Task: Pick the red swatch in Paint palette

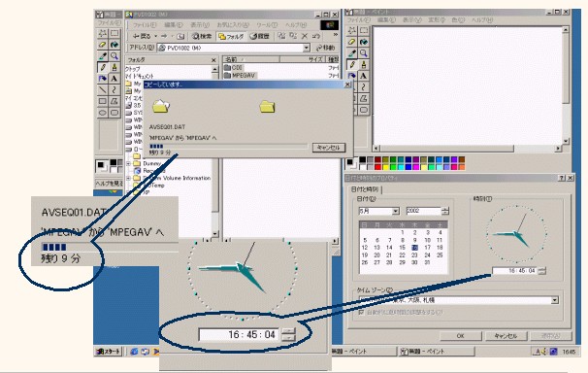Action: (x=377, y=167)
